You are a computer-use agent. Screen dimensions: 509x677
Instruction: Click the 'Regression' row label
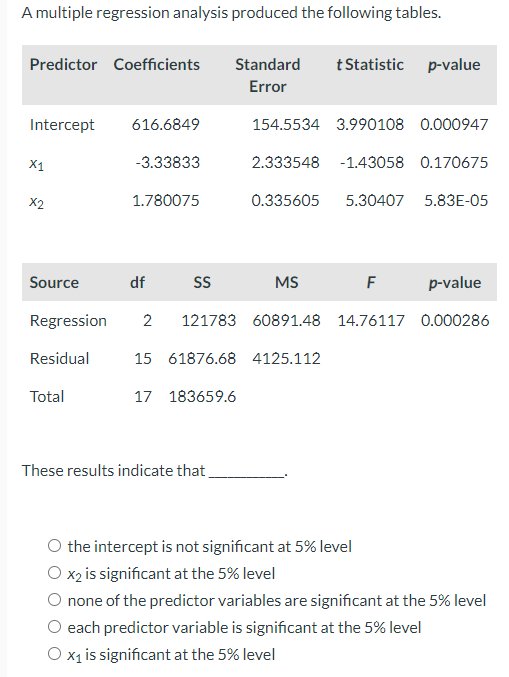tap(68, 321)
